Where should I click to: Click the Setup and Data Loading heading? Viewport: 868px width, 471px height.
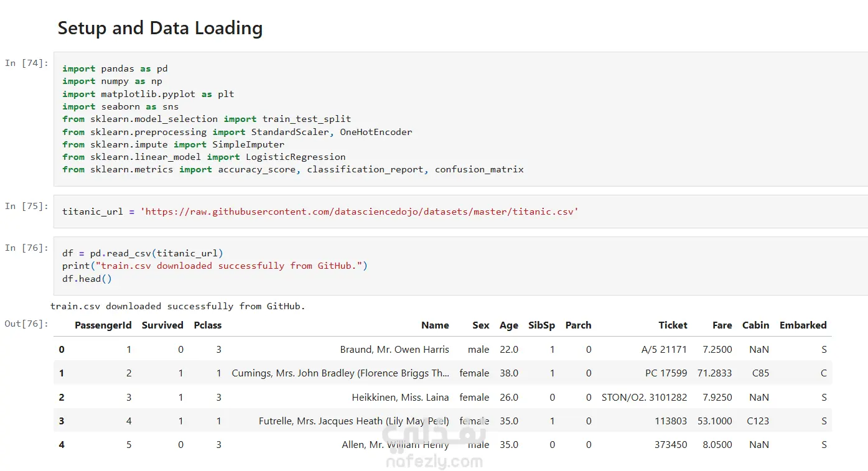click(x=160, y=28)
